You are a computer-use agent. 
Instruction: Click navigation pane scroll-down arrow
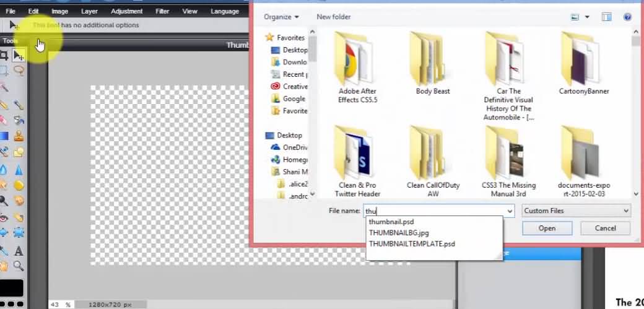pos(312,194)
